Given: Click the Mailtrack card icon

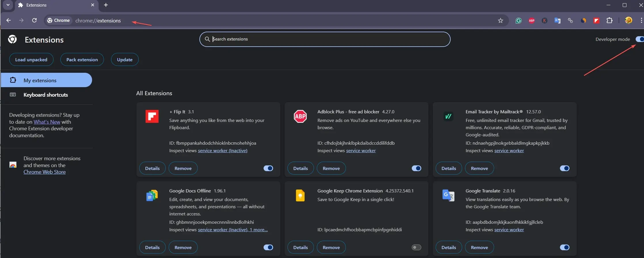Looking at the screenshot, I should (448, 116).
